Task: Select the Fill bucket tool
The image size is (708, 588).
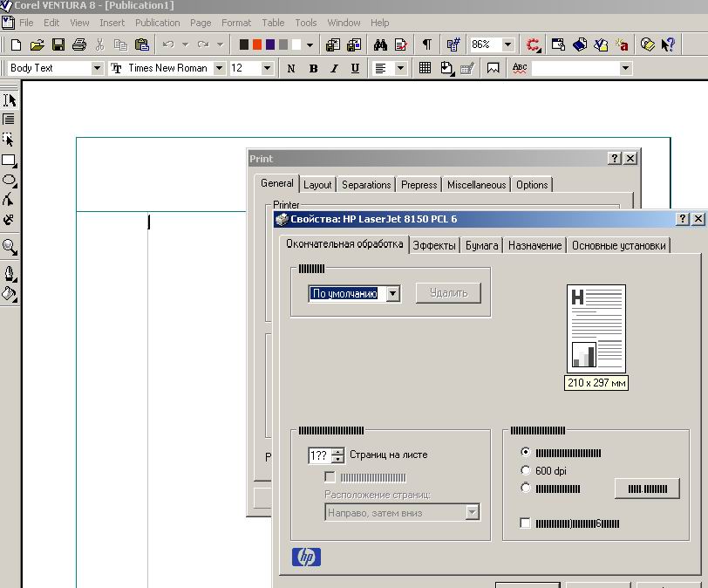Action: click(10, 294)
